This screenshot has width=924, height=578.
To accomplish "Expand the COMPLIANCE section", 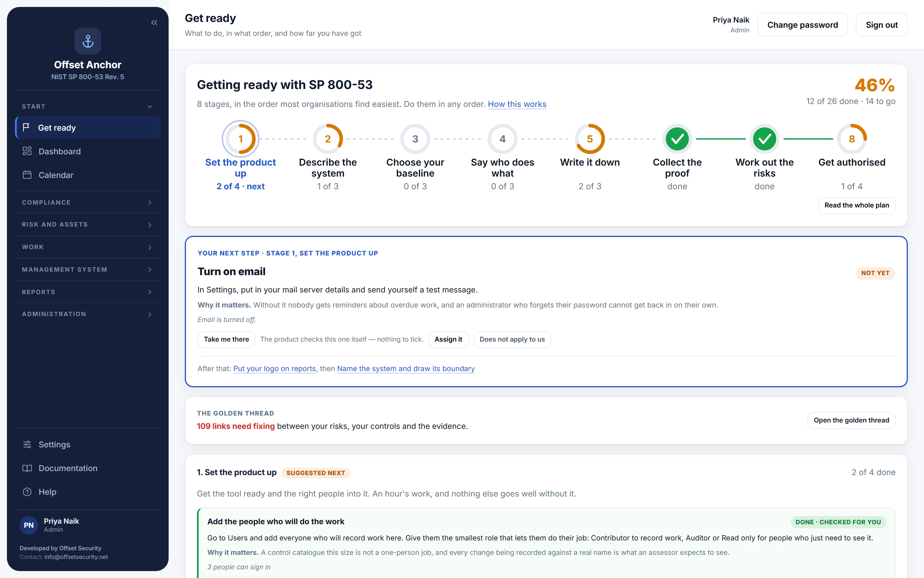I will point(88,202).
